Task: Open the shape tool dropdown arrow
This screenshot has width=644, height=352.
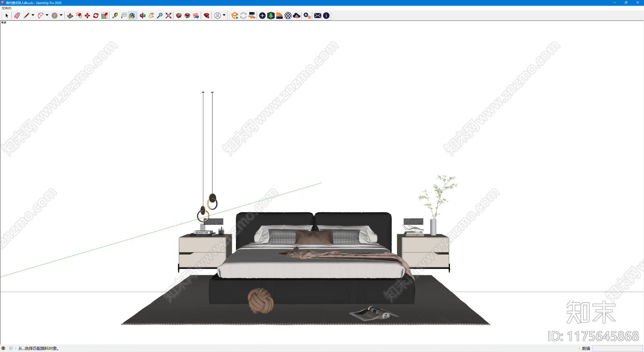Action: [x=61, y=16]
